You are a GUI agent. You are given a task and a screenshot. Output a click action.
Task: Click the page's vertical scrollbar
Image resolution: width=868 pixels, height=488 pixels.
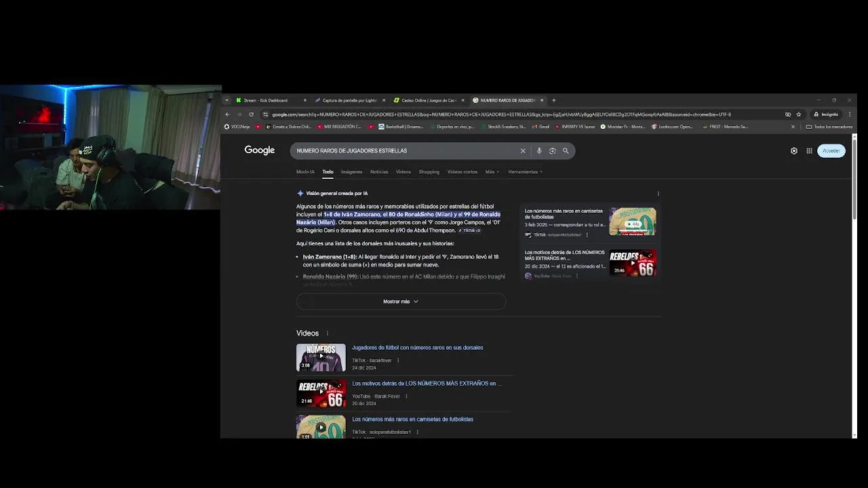pos(854,178)
